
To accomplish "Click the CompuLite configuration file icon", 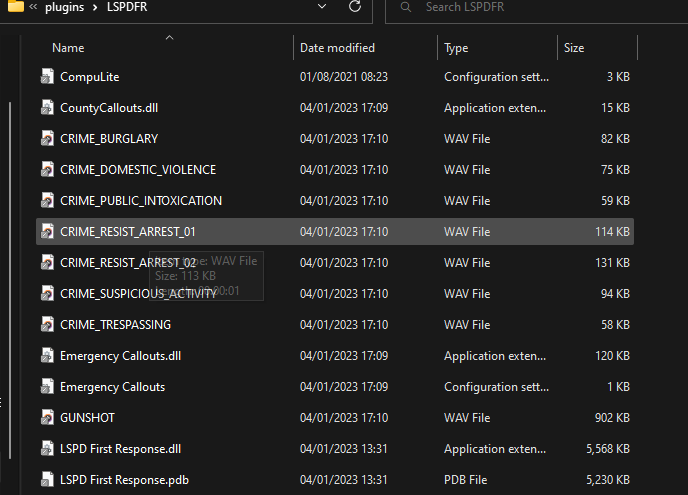I will tap(47, 77).
